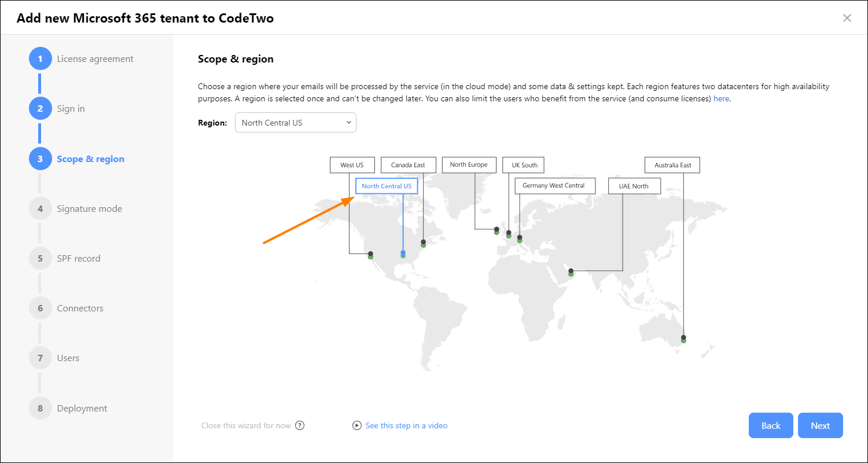Select the West US region label
868x463 pixels.
352,165
